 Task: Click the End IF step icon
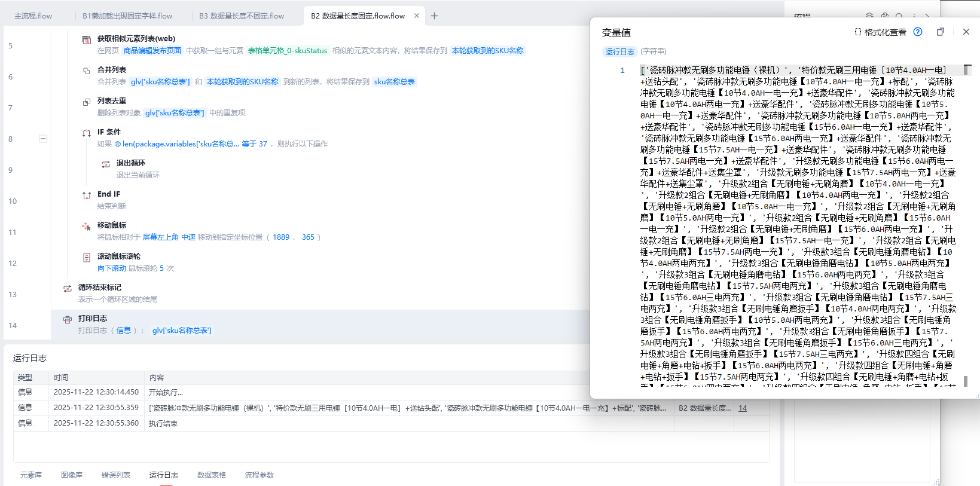87,195
